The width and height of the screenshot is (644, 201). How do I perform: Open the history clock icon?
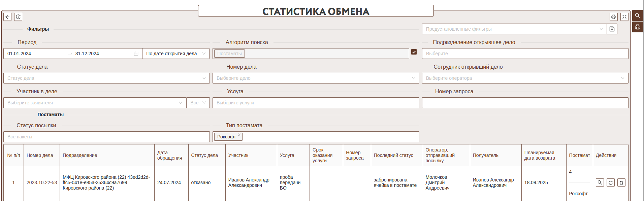[x=18, y=17]
